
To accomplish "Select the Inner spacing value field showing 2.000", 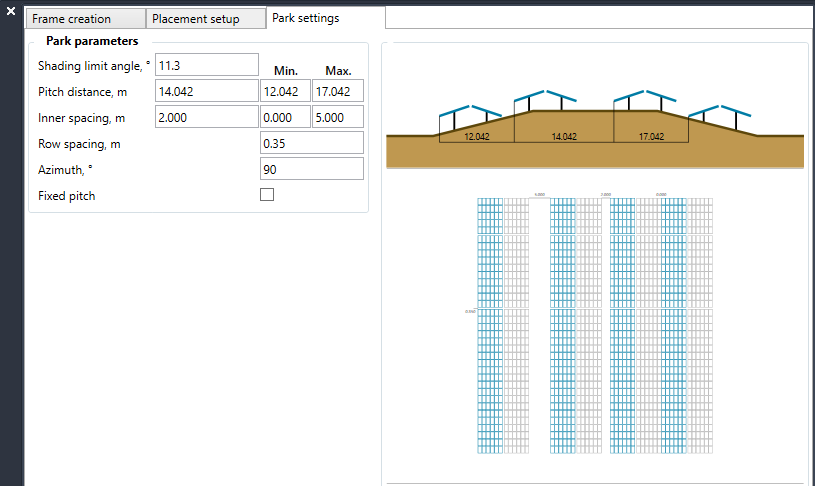I will [x=207, y=117].
